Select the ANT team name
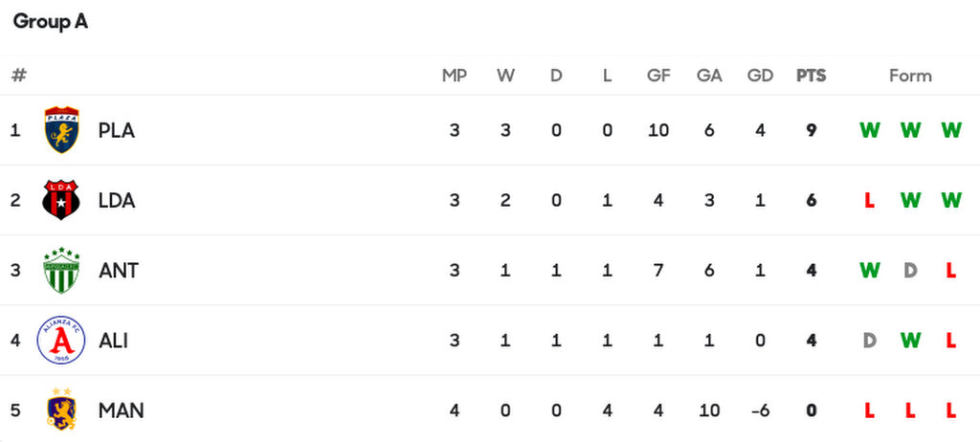The image size is (980, 442). (119, 270)
